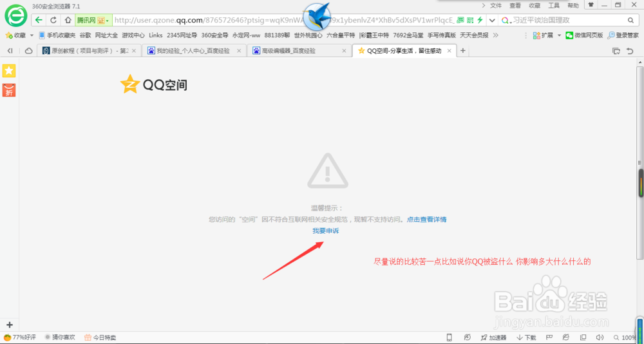644x344 pixels.
Task: Open 今日特卖 in status bar
Action: point(100,338)
